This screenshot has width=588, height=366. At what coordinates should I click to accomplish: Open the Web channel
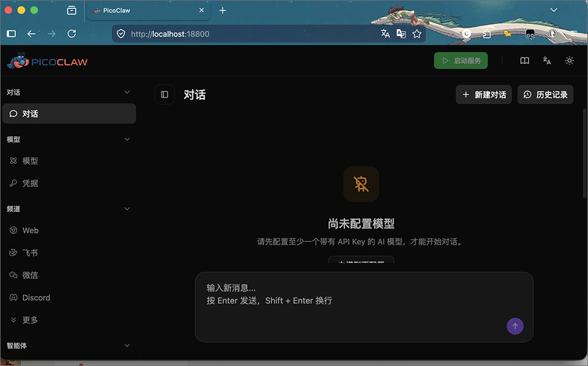click(x=69, y=230)
